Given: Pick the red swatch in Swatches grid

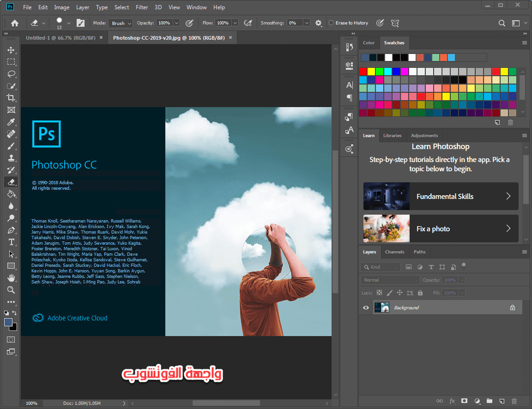Looking at the screenshot, I should pyautogui.click(x=363, y=71).
